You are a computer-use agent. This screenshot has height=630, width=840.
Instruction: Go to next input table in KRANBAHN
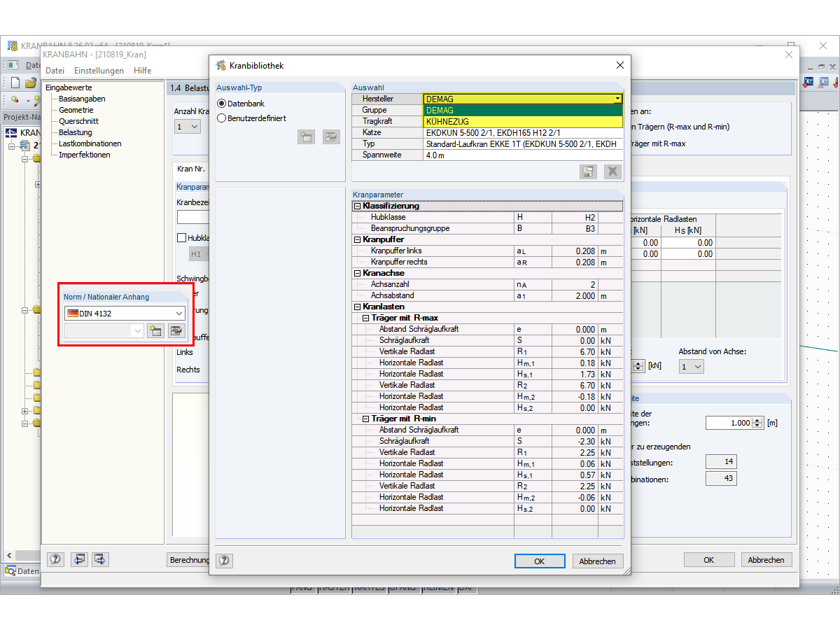(100, 559)
